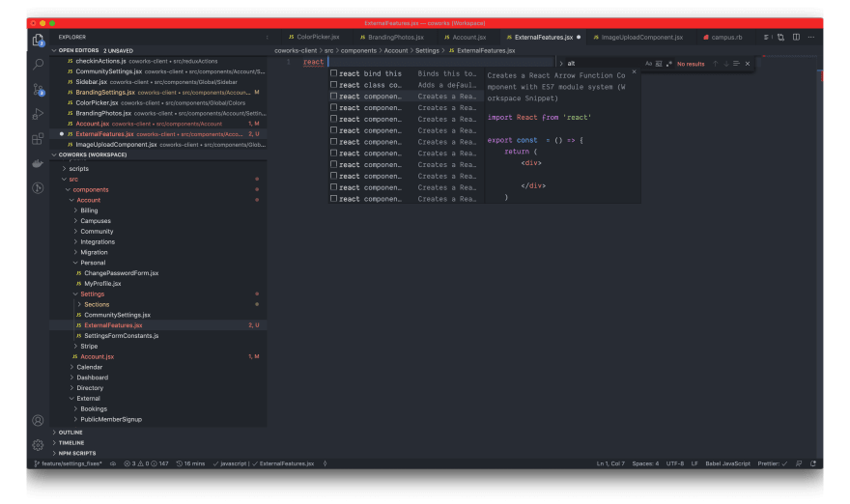Click the feedback icon in status bar
Screen dimensions: 850x504
click(799, 463)
